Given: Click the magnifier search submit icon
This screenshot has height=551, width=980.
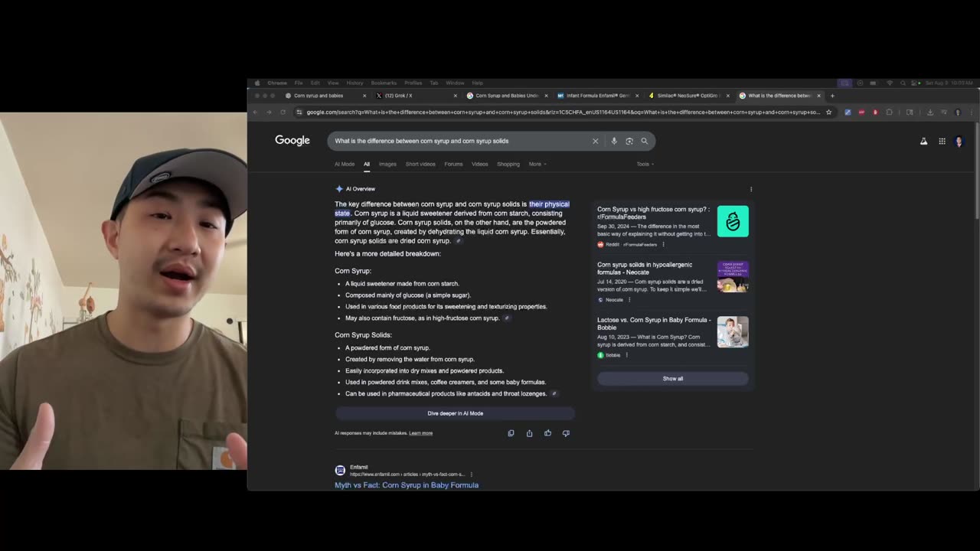Looking at the screenshot, I should point(645,141).
